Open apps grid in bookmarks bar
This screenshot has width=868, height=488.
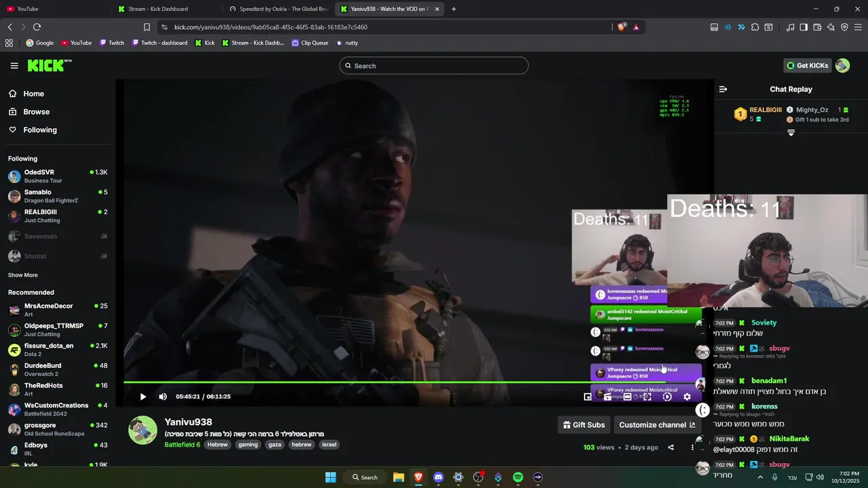tap(9, 43)
